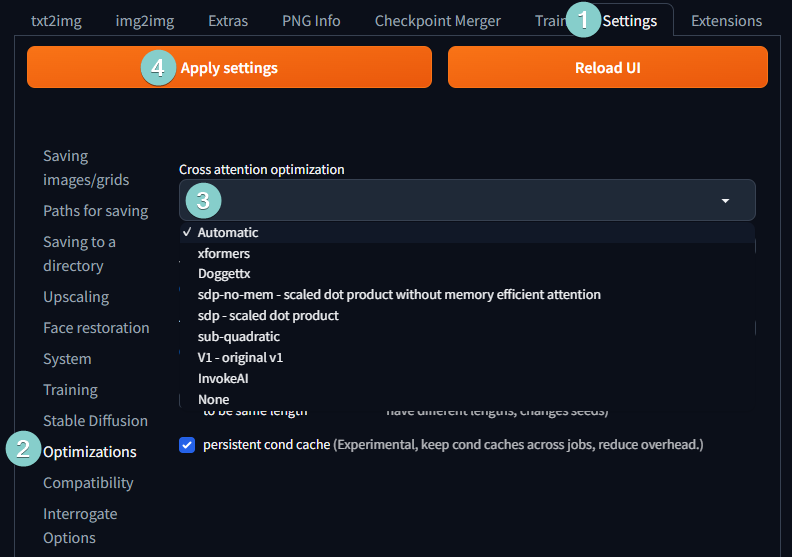This screenshot has width=792, height=557.
Task: Pick sub-quadratic from the list
Action: pyautogui.click(x=239, y=337)
